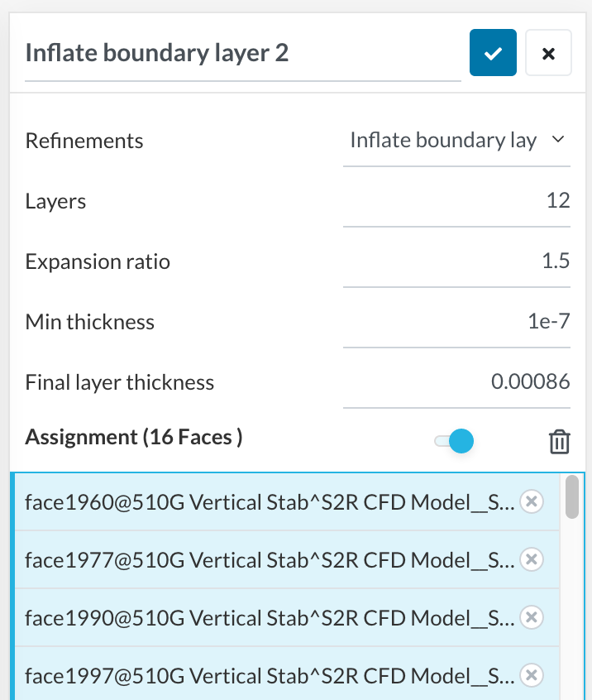This screenshot has width=592, height=700.
Task: Toggle the Assignment selection switch
Action: pos(454,441)
